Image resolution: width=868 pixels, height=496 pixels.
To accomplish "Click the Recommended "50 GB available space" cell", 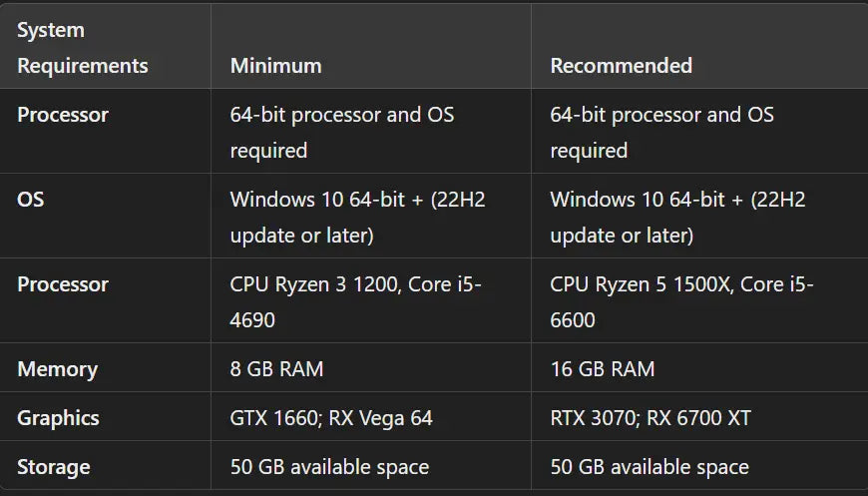I will 650,467.
